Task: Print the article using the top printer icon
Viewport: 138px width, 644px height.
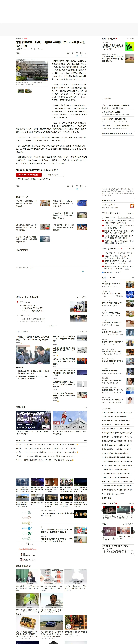Action: coord(18,53)
